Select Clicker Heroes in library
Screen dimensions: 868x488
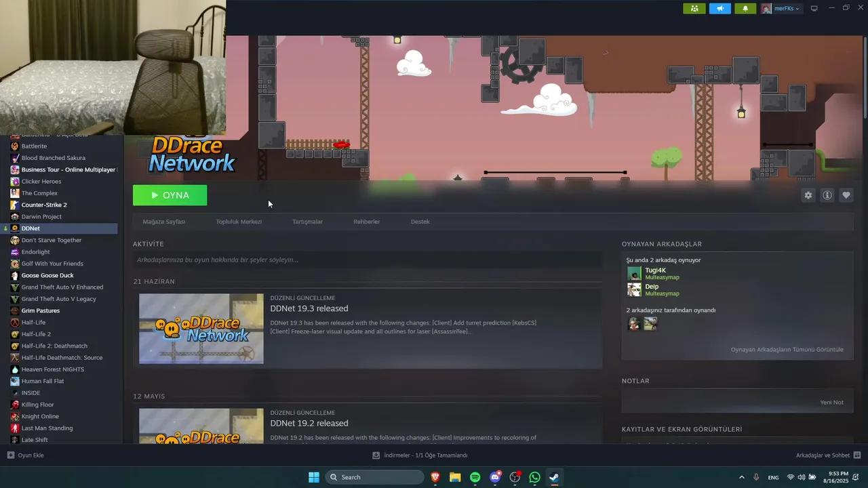[41, 181]
